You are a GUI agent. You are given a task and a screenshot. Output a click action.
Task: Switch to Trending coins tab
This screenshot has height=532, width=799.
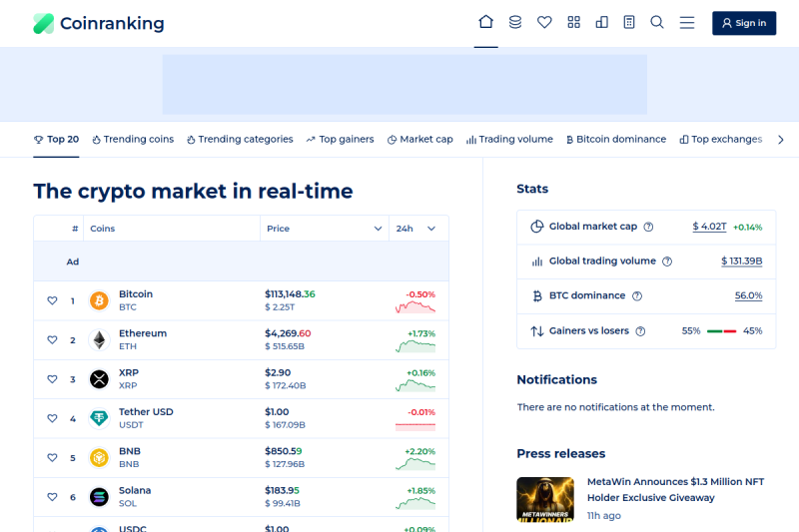coord(133,140)
